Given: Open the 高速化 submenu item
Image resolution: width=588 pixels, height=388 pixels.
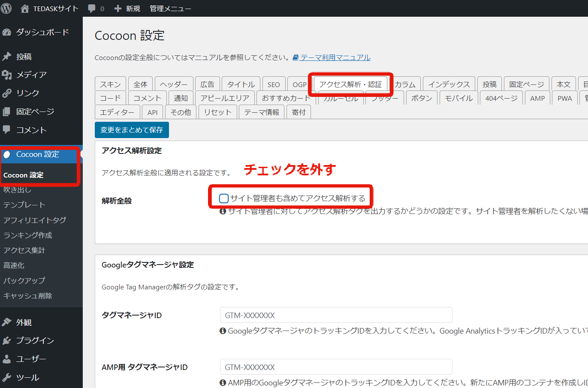Looking at the screenshot, I should tap(14, 265).
